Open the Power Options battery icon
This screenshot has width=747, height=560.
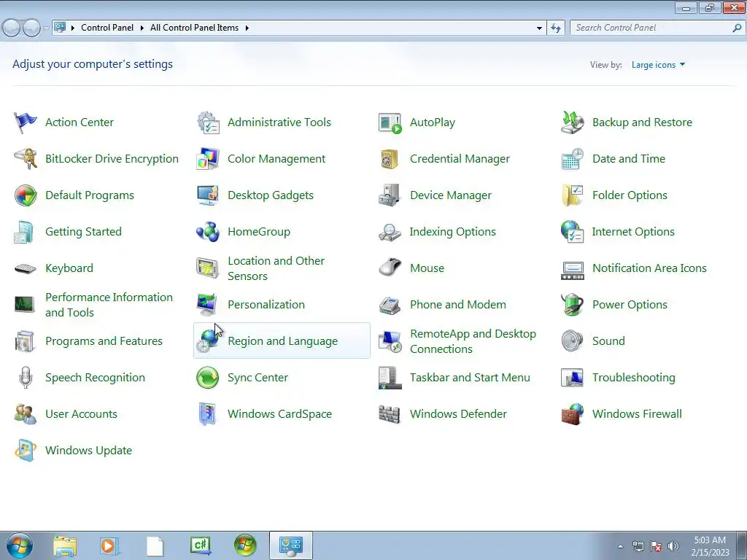tap(572, 305)
